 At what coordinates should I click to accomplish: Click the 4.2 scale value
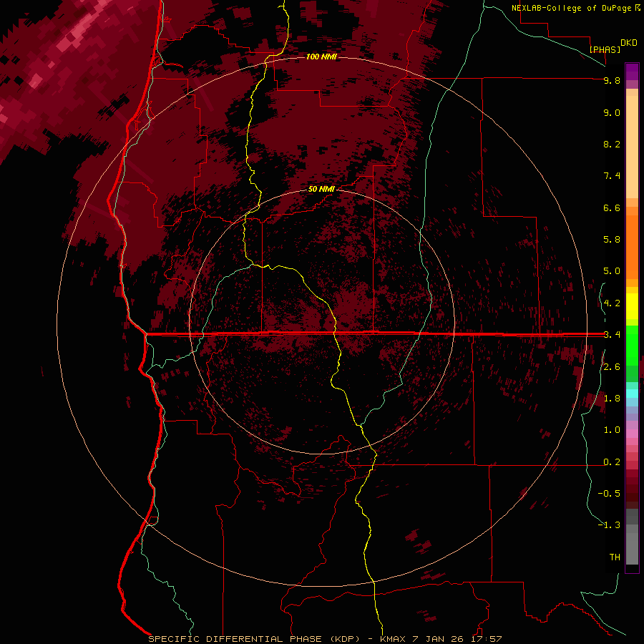point(612,303)
